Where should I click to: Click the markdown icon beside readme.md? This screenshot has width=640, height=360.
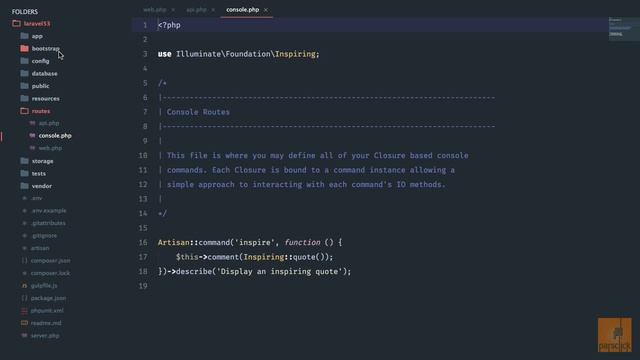tap(24, 323)
